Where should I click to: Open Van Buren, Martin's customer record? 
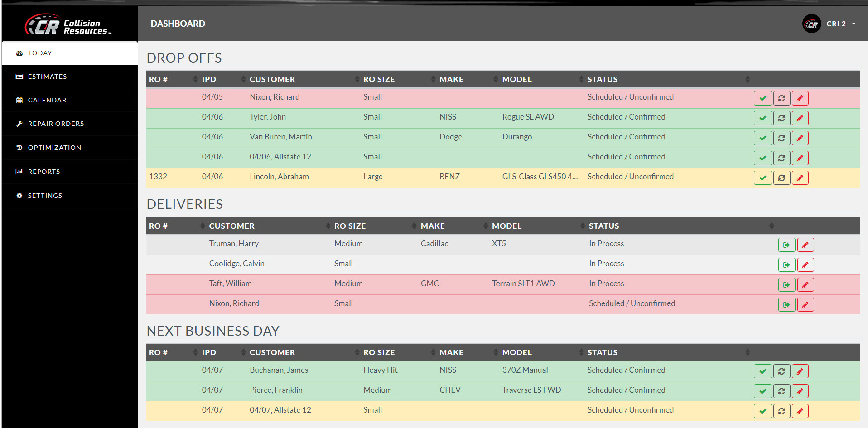pyautogui.click(x=280, y=136)
